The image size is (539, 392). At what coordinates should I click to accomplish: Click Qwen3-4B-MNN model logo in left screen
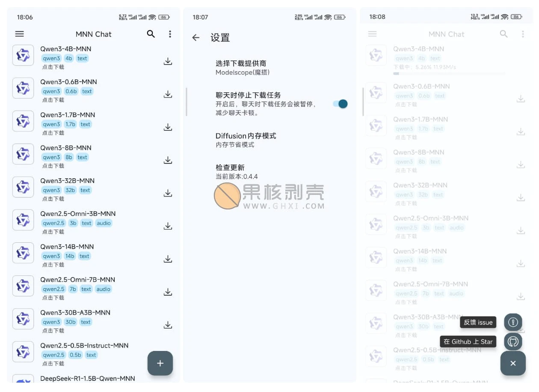[23, 55]
